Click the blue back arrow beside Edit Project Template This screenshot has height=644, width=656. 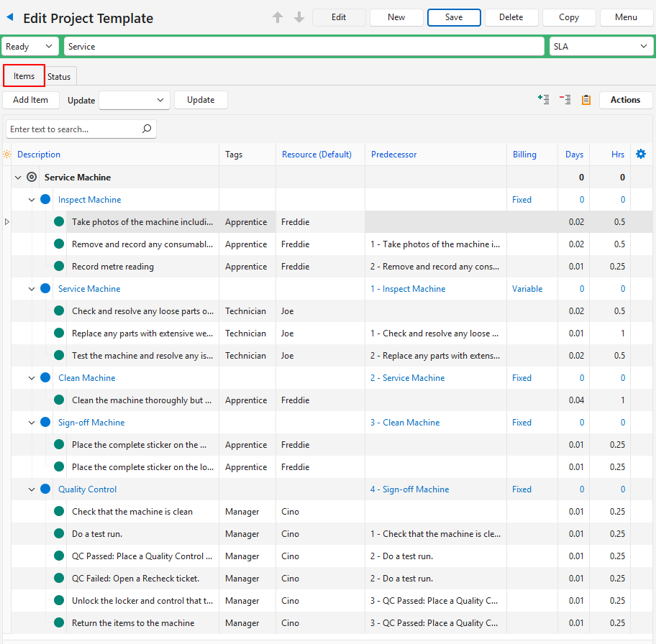tap(10, 17)
